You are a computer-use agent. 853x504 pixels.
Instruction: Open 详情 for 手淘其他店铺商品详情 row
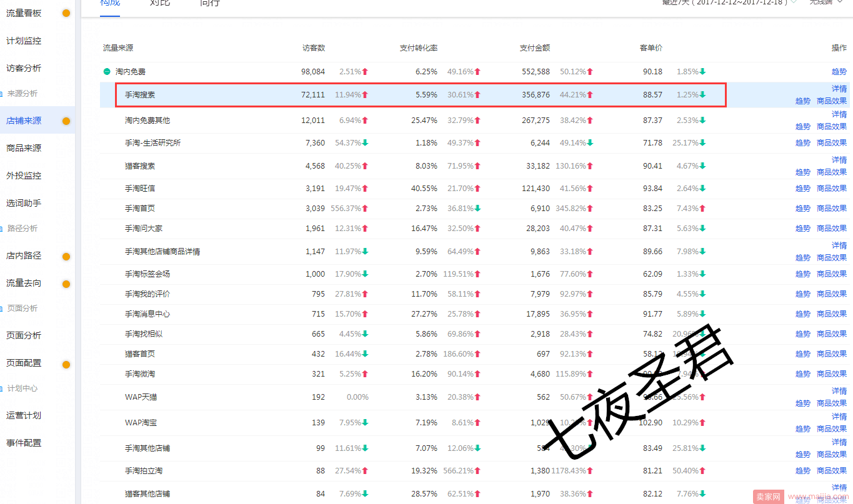coord(839,245)
